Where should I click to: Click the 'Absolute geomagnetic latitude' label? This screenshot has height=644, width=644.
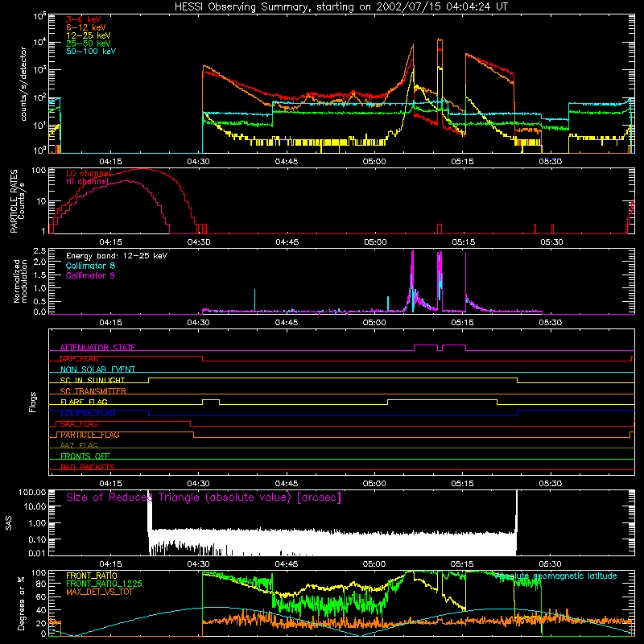pos(556,576)
